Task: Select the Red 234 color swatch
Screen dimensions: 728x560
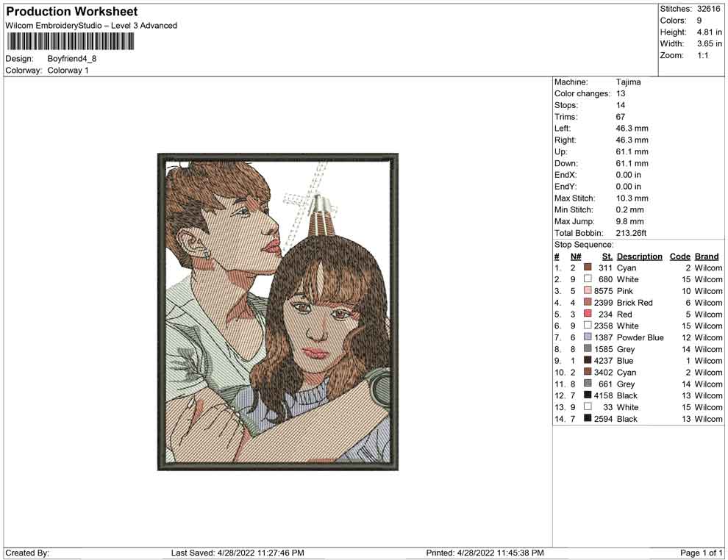Action: (x=588, y=314)
